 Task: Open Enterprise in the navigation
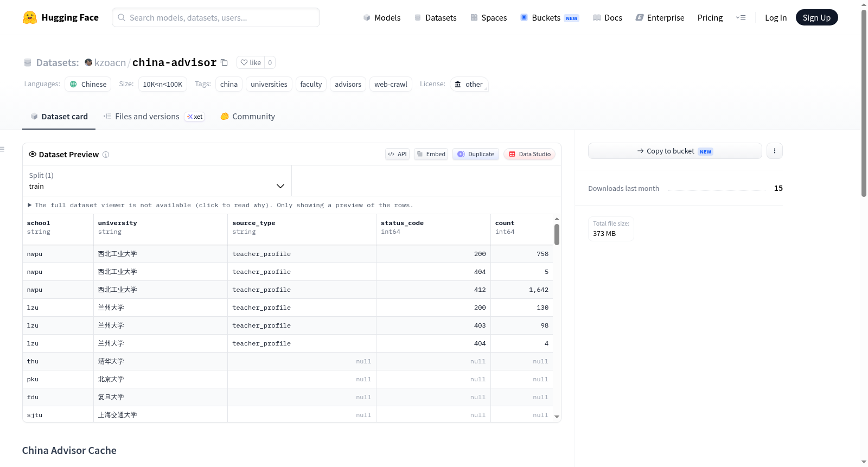(x=660, y=17)
